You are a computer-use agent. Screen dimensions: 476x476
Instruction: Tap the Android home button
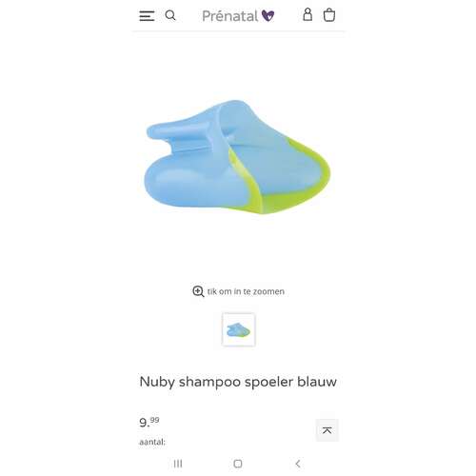(x=238, y=464)
